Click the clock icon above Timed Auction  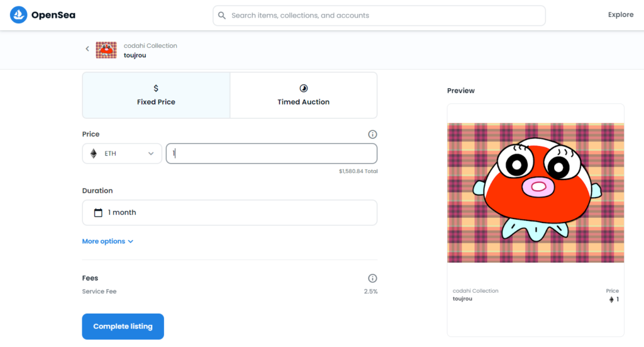(303, 88)
